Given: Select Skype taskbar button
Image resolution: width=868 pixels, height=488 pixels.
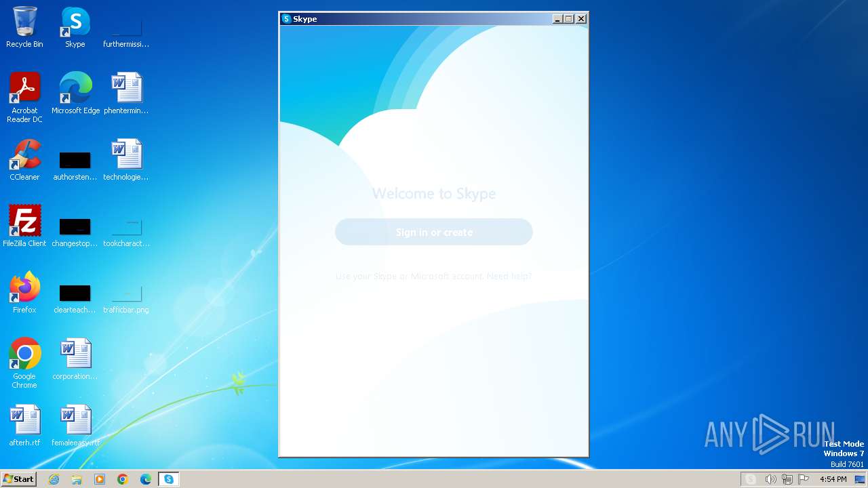Looking at the screenshot, I should 169,479.
